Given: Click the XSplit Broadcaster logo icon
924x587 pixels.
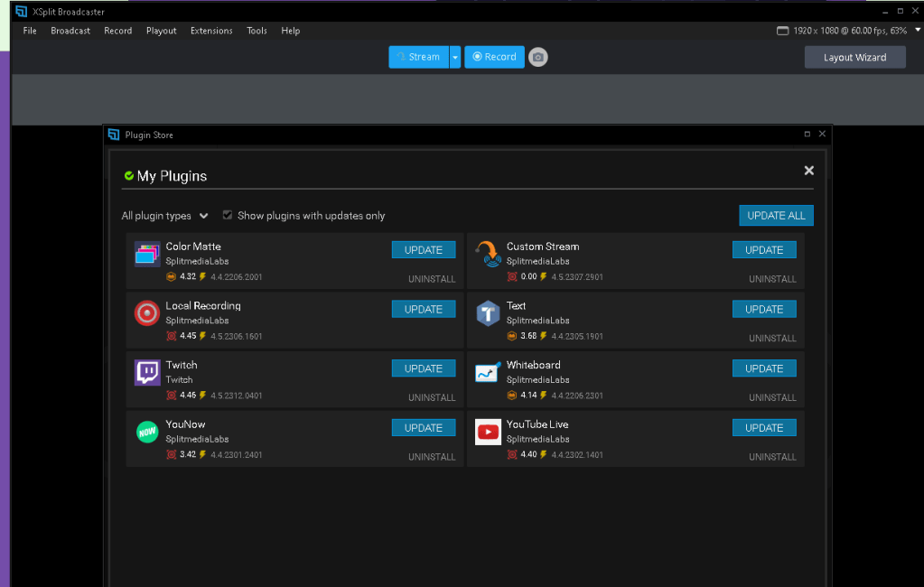Looking at the screenshot, I should 21,11.
